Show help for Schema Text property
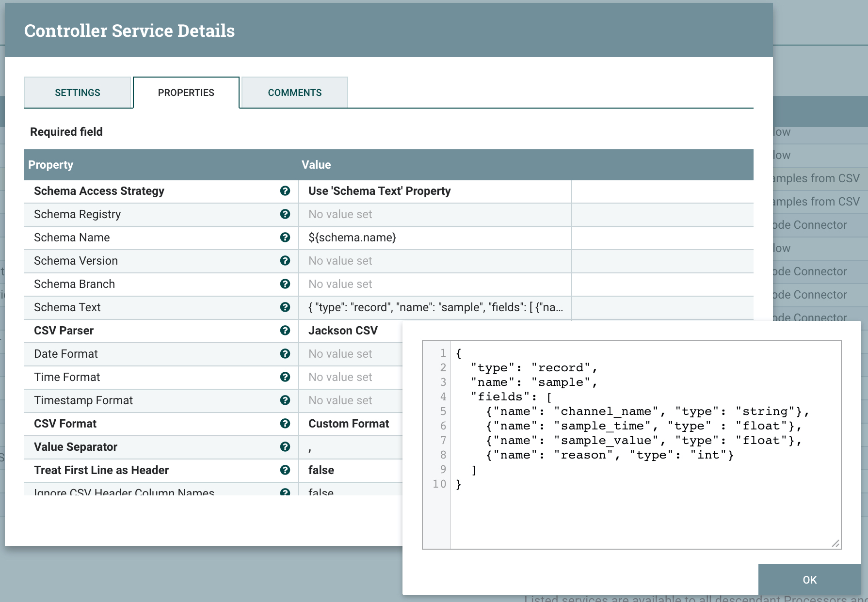868x602 pixels. (285, 307)
